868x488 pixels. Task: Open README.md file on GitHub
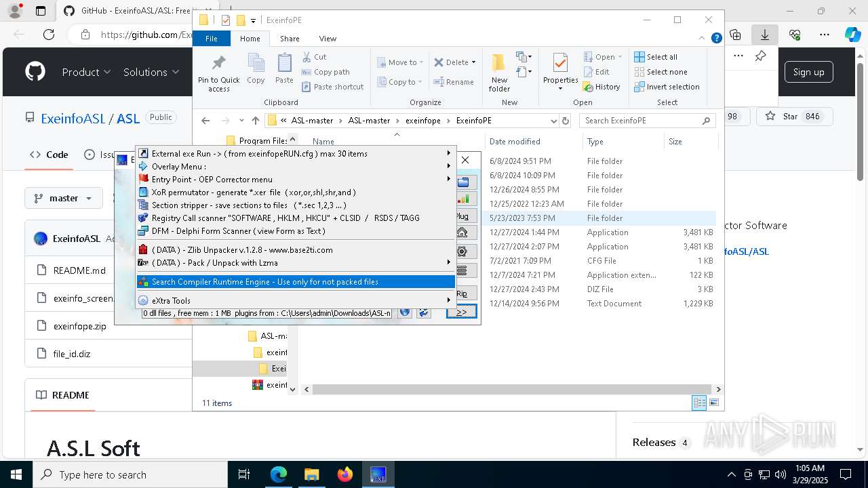79,270
